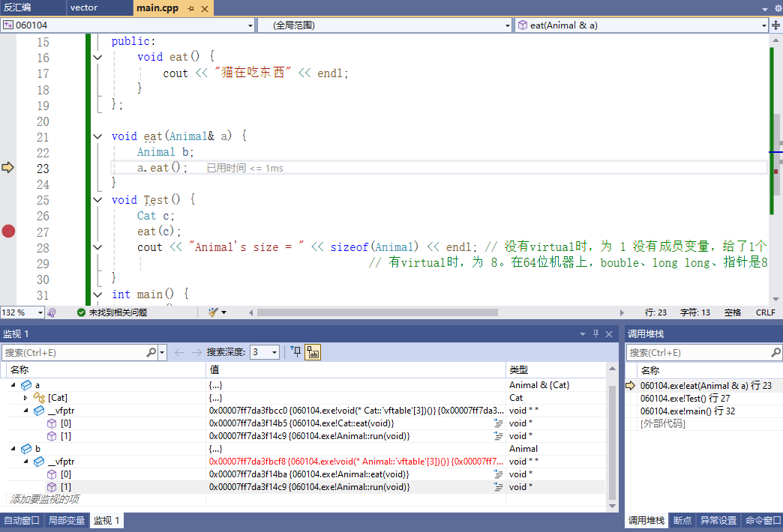This screenshot has height=532, width=783.
Task: Switch to the 反汇编 tab
Action: click(17, 7)
